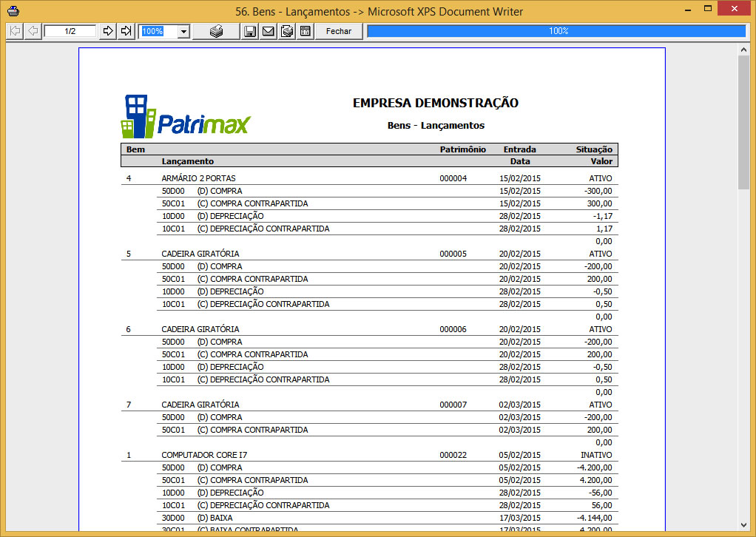This screenshot has width=756, height=537.
Task: Click the Fechar button
Action: pyautogui.click(x=339, y=31)
